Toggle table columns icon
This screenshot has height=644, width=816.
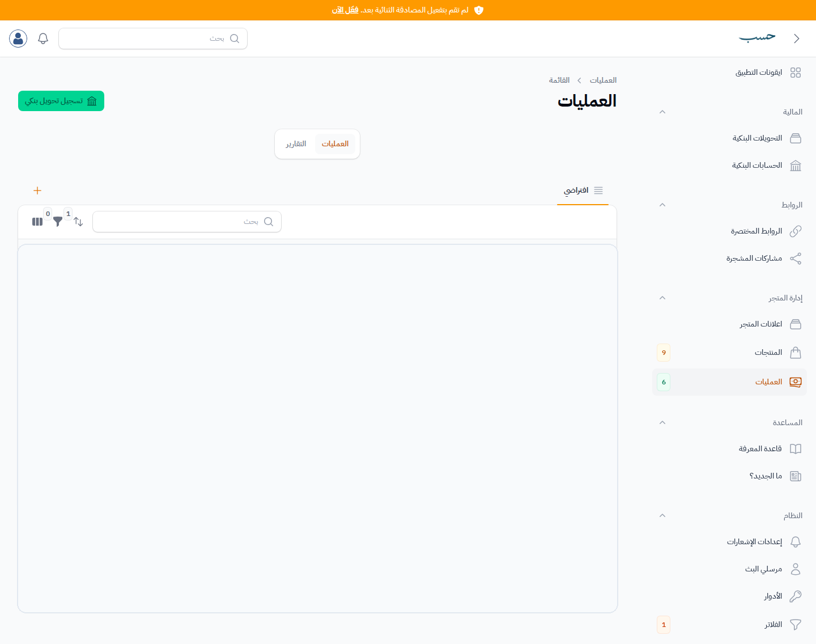click(x=37, y=222)
